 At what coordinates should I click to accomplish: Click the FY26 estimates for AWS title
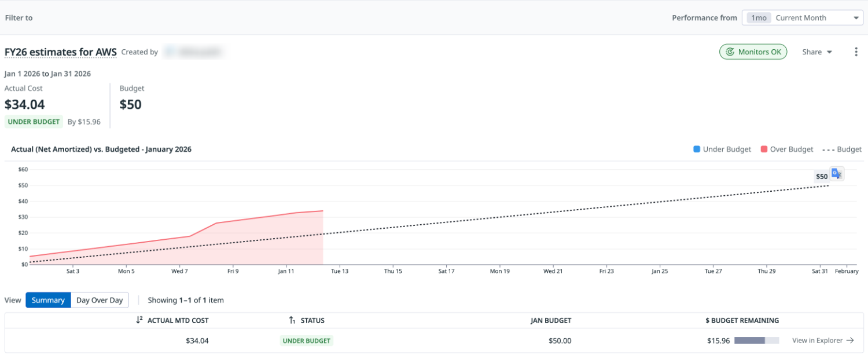(x=61, y=52)
